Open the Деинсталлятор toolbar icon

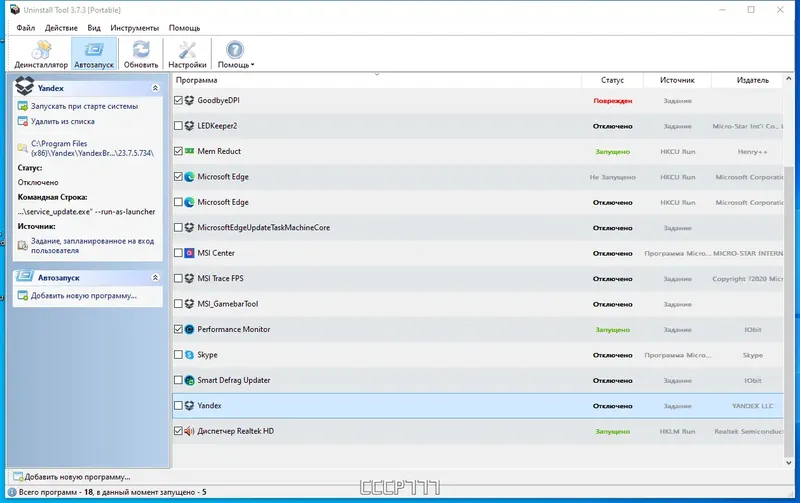point(41,50)
